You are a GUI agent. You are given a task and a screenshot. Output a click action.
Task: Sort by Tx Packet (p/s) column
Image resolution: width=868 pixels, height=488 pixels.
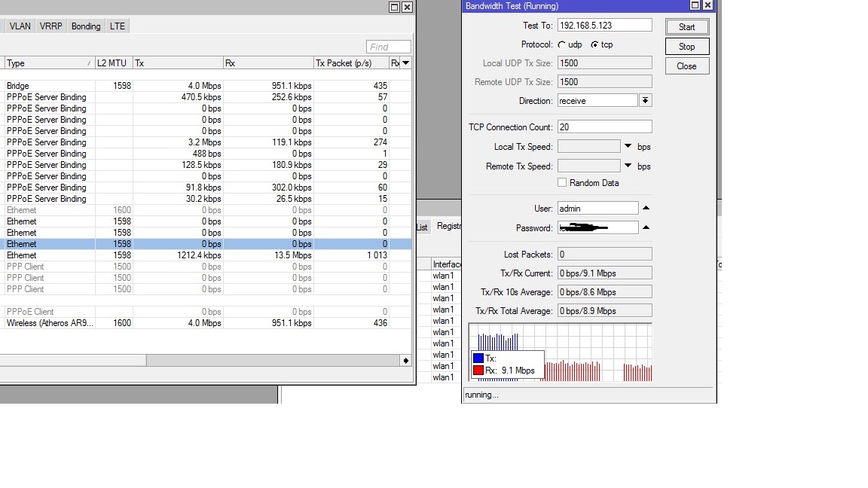352,63
